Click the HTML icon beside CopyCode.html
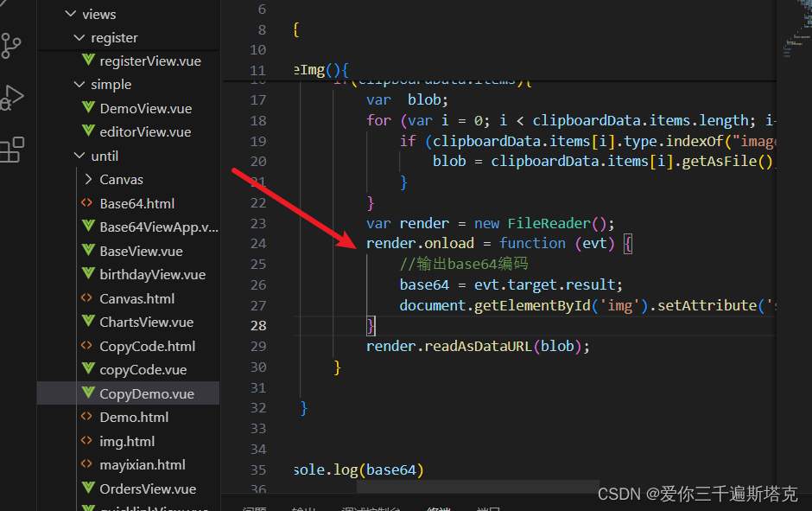The image size is (812, 511). coord(87,345)
